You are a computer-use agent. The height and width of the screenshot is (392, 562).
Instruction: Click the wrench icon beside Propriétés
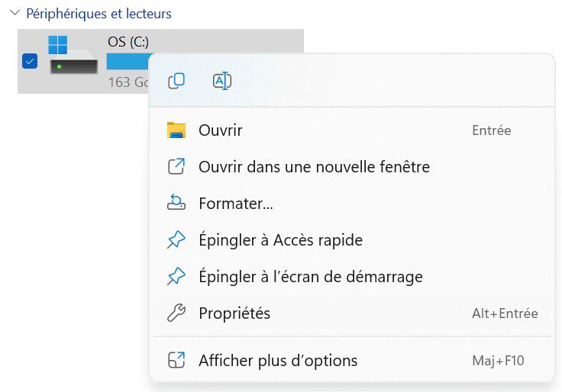click(x=176, y=313)
